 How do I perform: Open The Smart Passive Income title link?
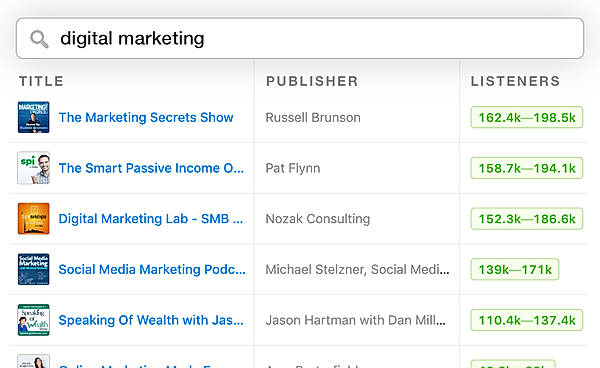151,168
